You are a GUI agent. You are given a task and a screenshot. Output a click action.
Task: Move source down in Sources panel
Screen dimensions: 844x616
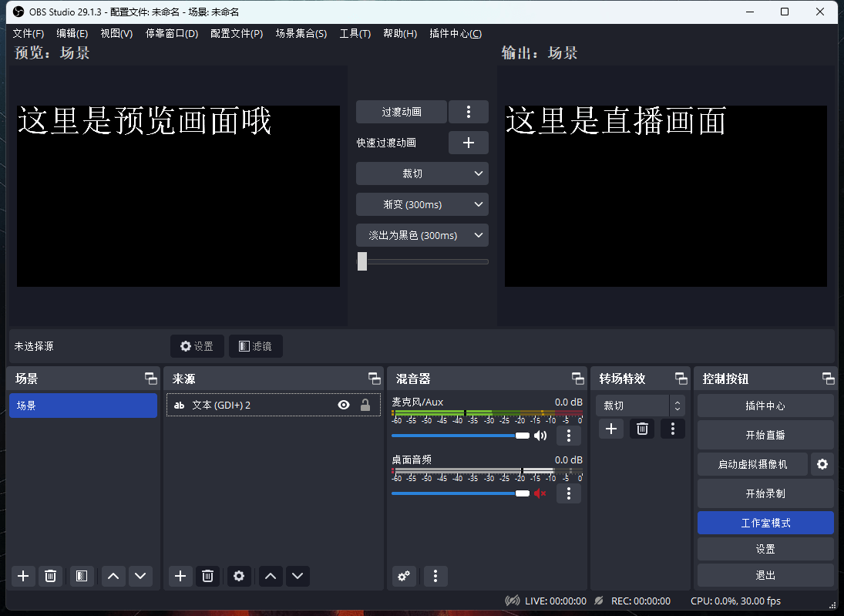[298, 576]
